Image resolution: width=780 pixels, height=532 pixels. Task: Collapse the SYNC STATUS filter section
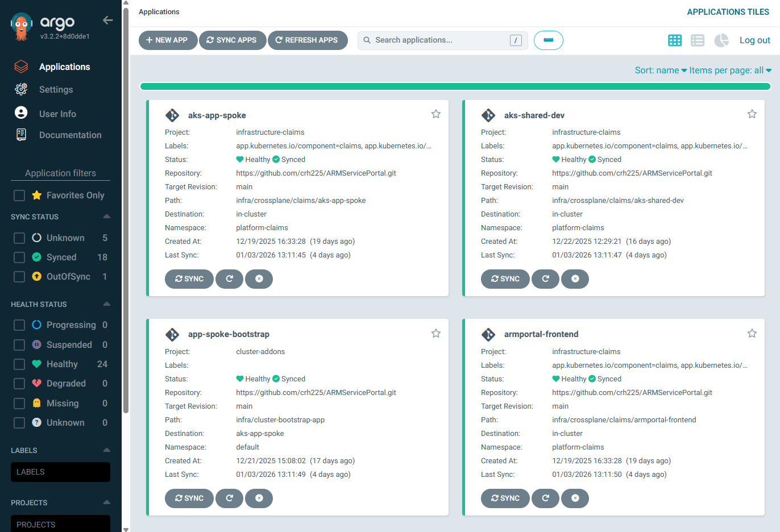pyautogui.click(x=106, y=216)
